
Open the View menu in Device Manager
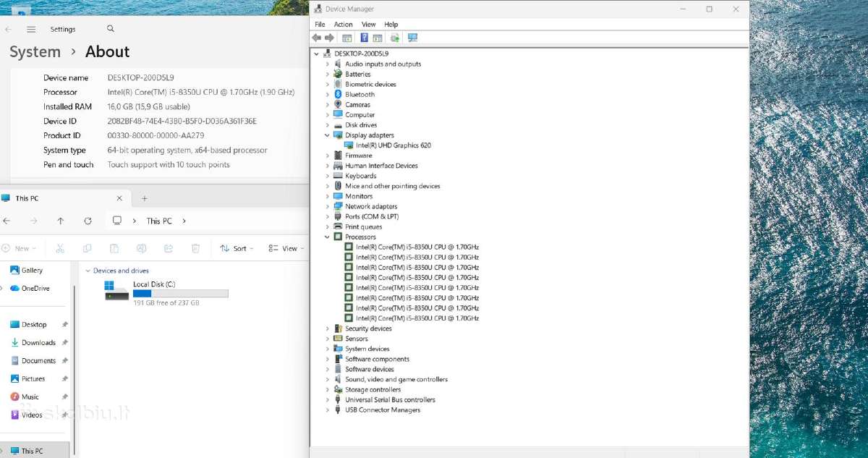click(368, 25)
